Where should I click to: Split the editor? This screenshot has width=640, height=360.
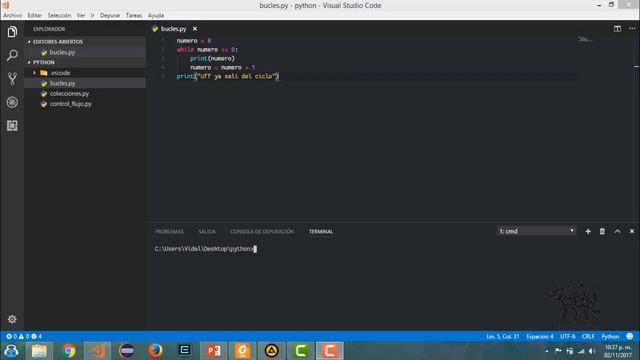pyautogui.click(x=617, y=29)
